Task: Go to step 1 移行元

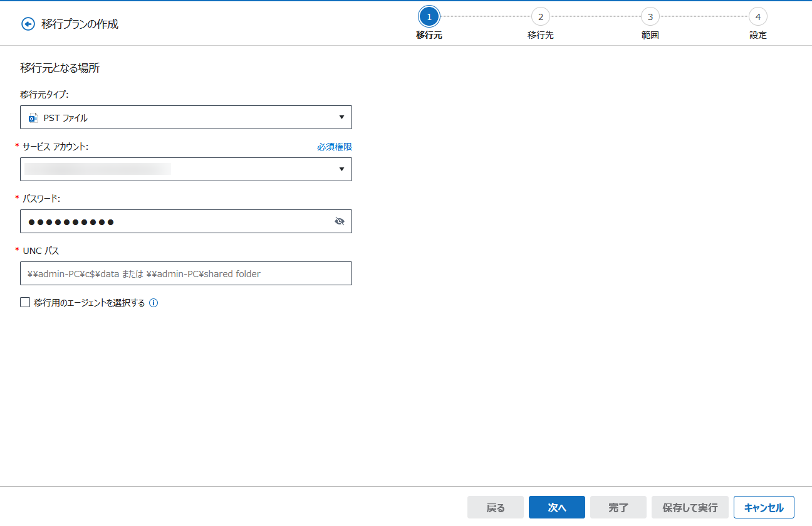Action: [429, 16]
